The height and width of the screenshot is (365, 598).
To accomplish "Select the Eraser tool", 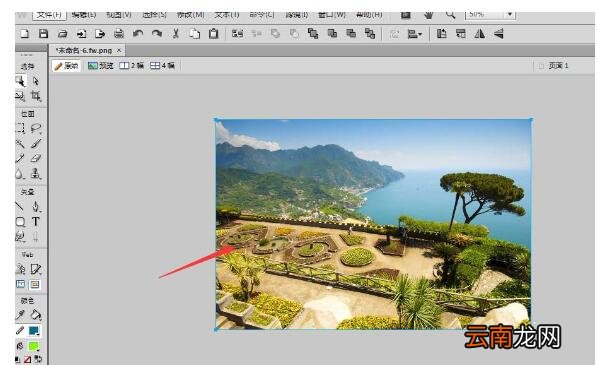I will 36,158.
